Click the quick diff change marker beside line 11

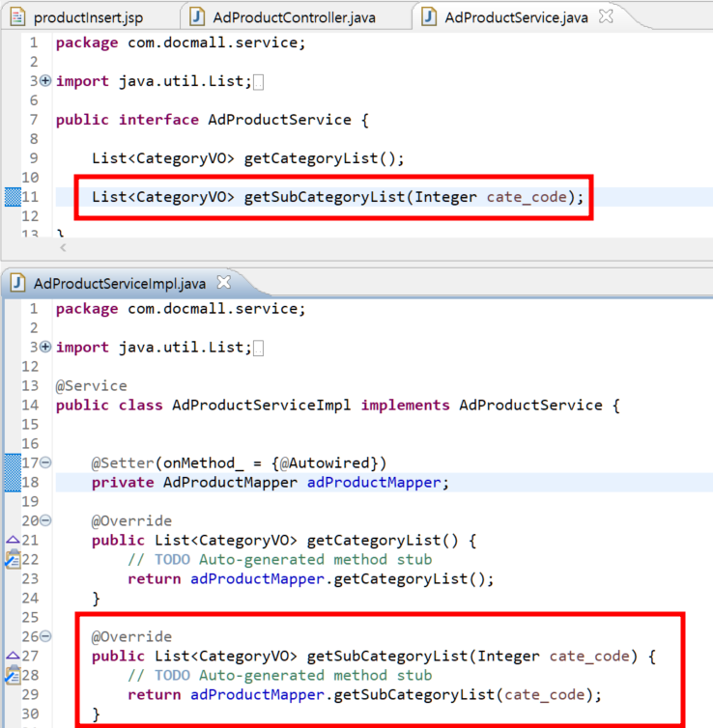[x=13, y=197]
